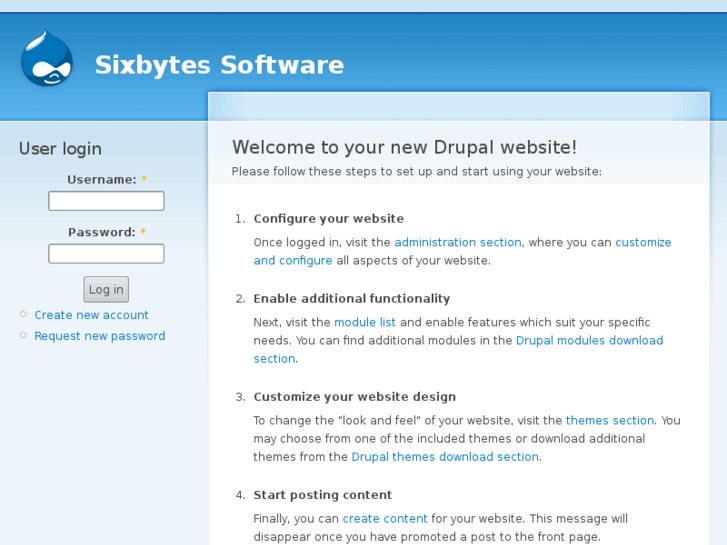The height and width of the screenshot is (545, 727).
Task: Click the Start posting content step heading
Action: (x=323, y=495)
